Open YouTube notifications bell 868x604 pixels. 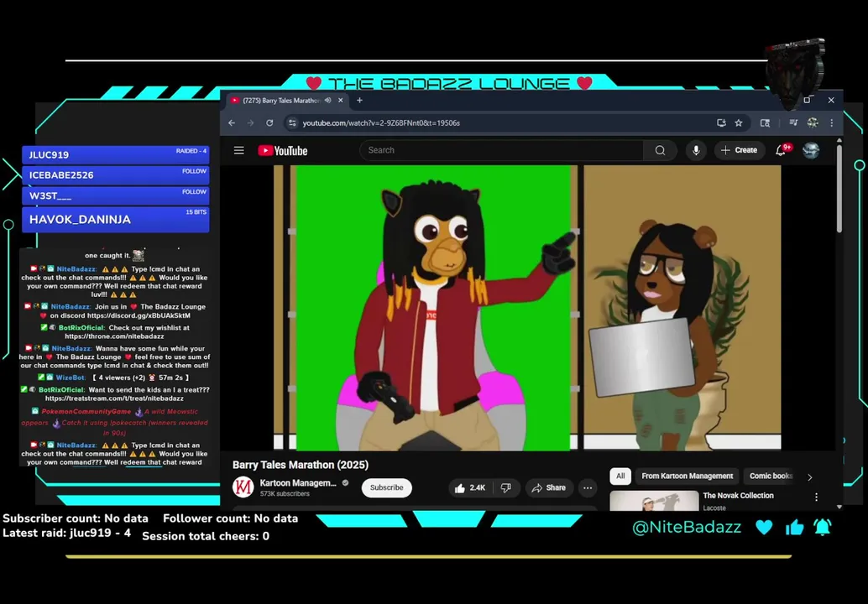[x=781, y=150]
